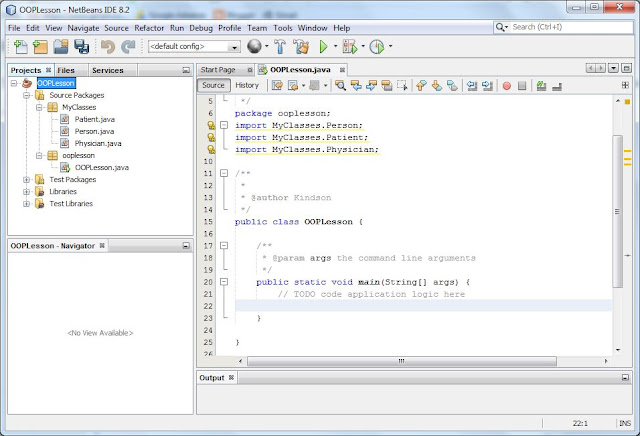This screenshot has height=436, width=640.
Task: Collapse the MyClasses package node
Action: (x=39, y=107)
